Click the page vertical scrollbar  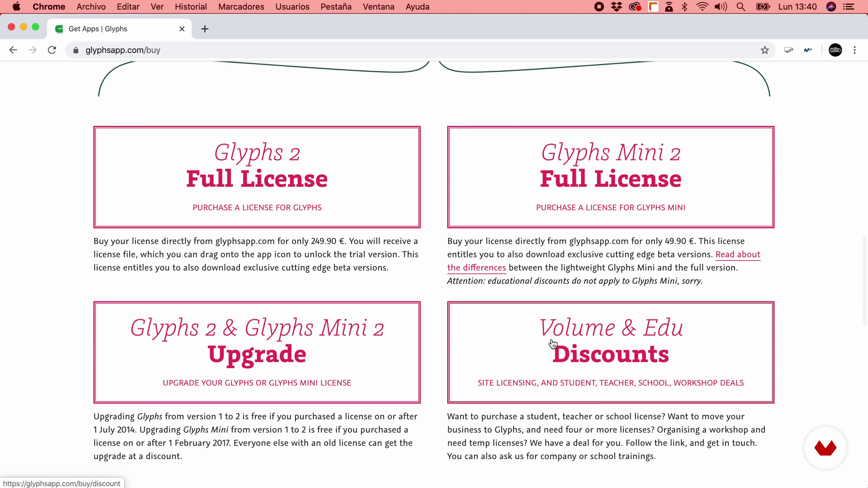coord(865,281)
